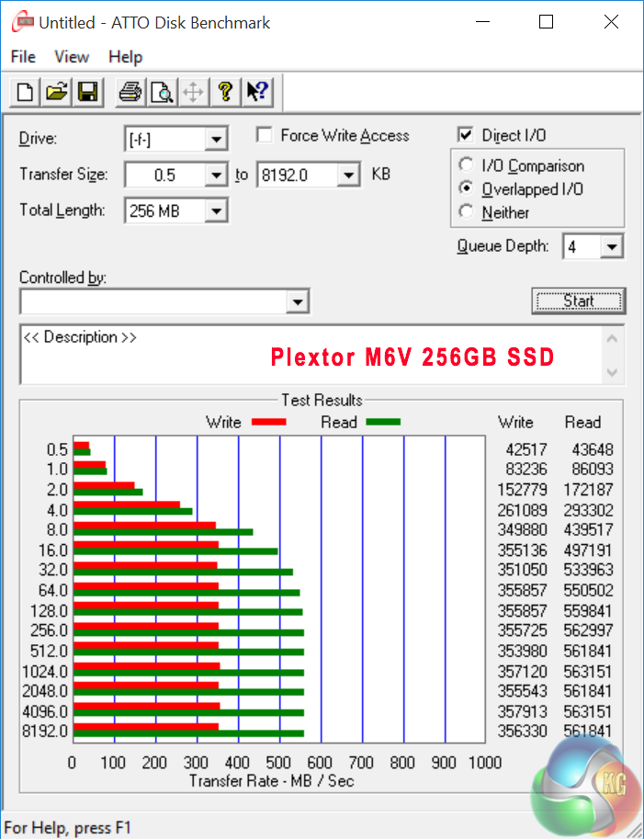644x839 pixels.
Task: Click inside the Description text box
Action: coord(311,354)
